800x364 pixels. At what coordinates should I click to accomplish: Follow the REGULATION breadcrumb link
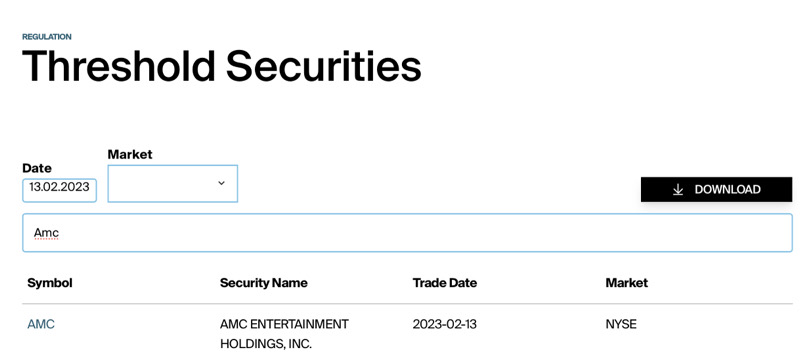click(47, 37)
